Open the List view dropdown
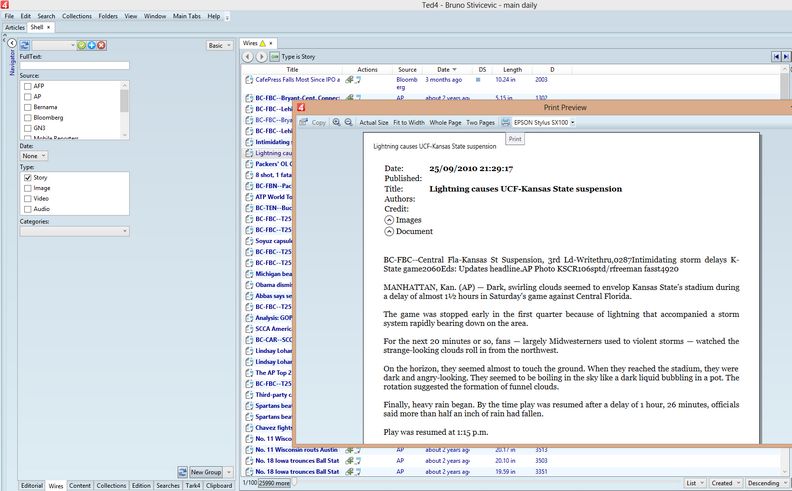The width and height of the screenshot is (792, 491). click(x=695, y=483)
